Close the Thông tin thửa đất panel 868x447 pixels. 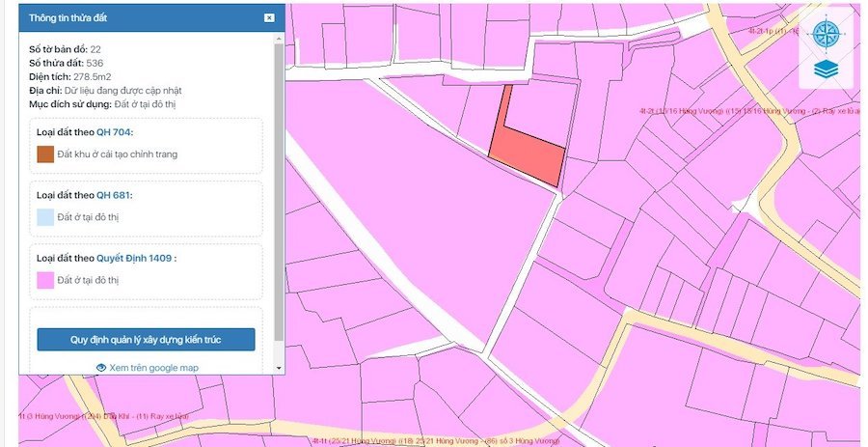tap(269, 18)
